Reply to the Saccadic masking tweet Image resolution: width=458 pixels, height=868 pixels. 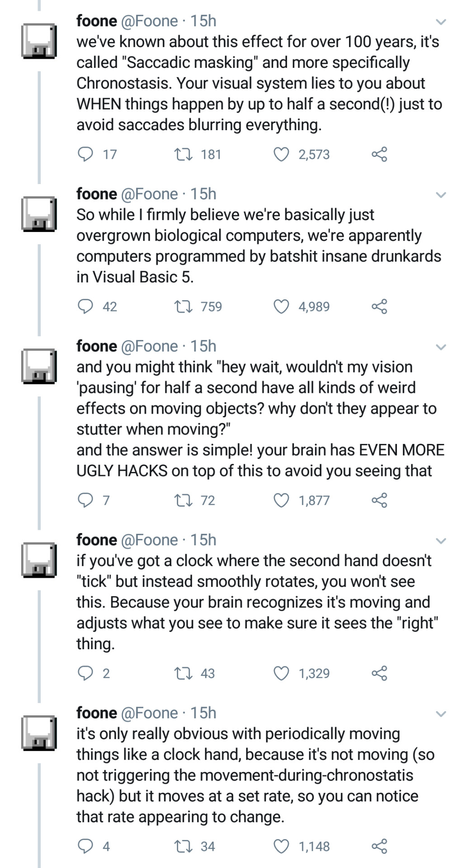pos(85,155)
